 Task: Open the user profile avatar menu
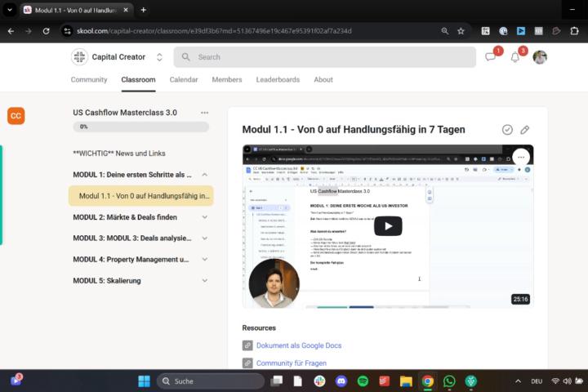[540, 57]
